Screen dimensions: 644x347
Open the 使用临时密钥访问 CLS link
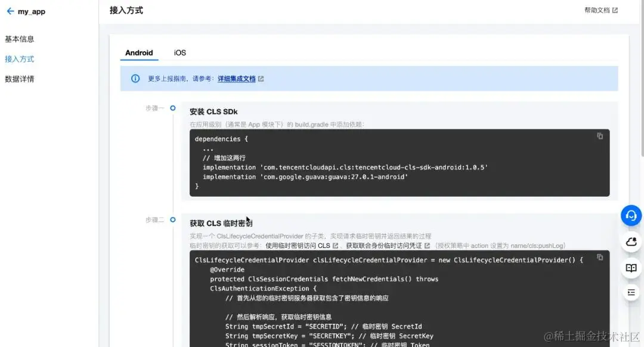point(298,246)
